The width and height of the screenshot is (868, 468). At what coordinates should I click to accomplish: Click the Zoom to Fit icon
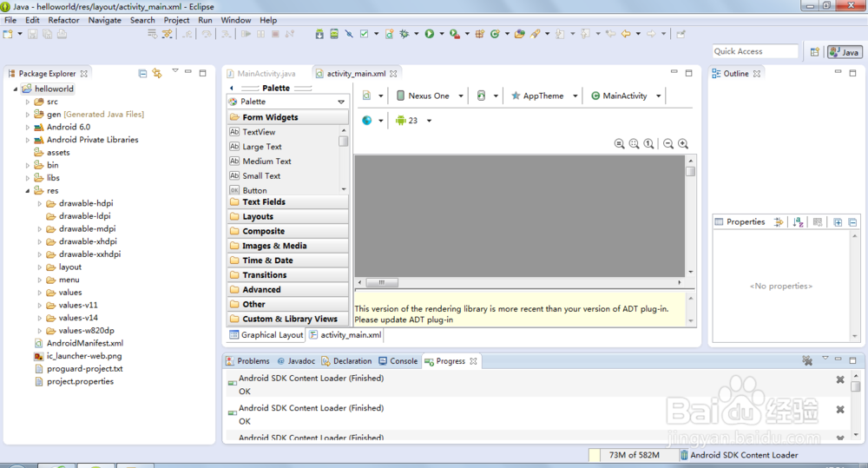click(x=635, y=144)
